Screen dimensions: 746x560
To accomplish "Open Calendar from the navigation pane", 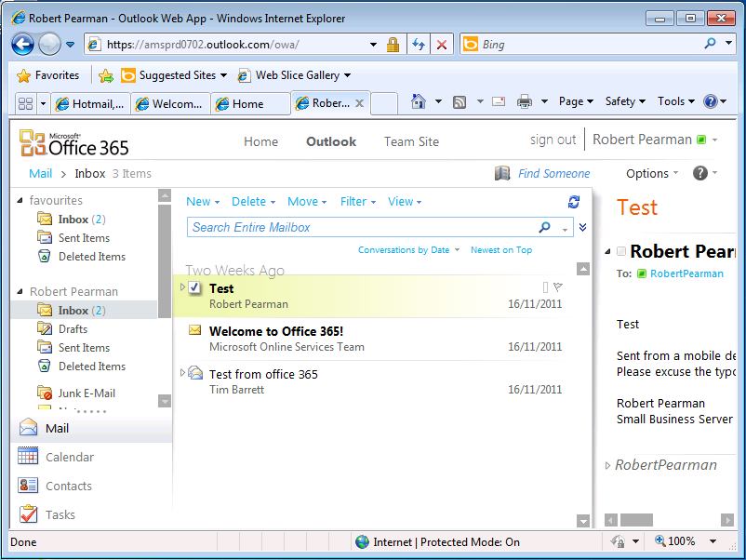I will (x=69, y=457).
